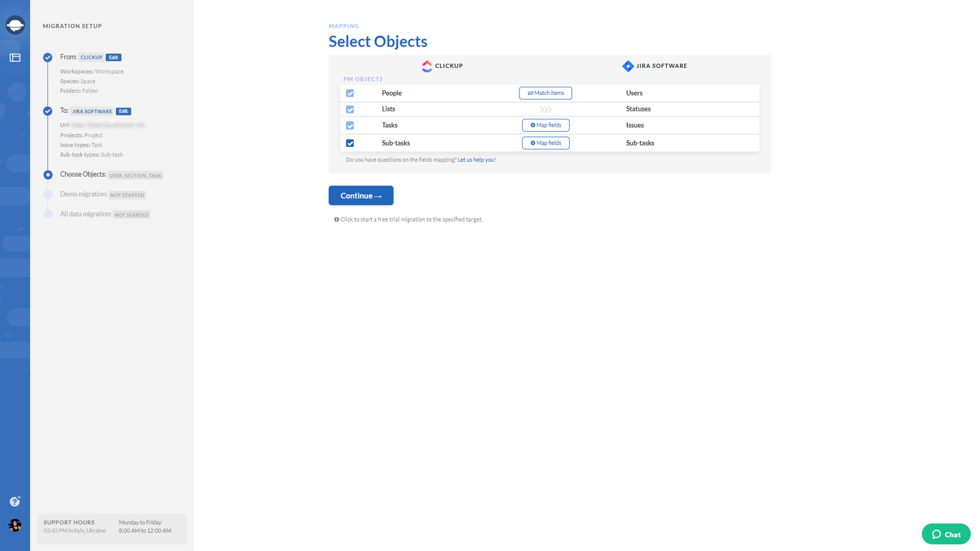This screenshot has width=980, height=551.
Task: Open the Let us help you link
Action: [477, 160]
